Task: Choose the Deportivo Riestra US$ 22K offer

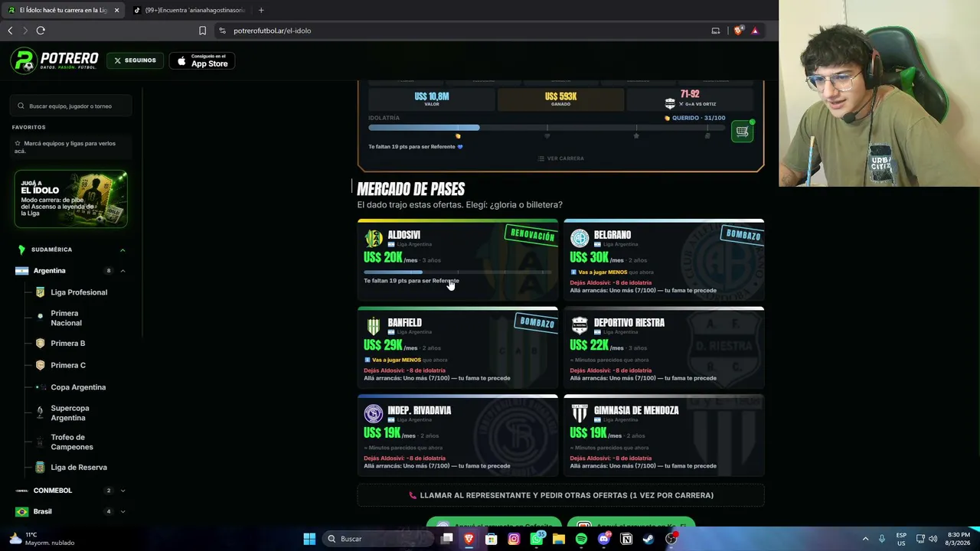Action: tap(664, 348)
